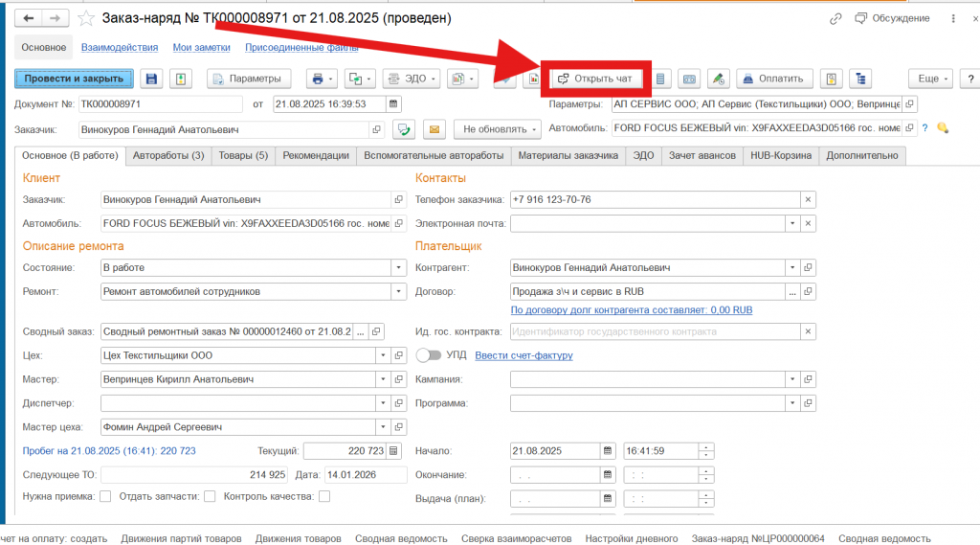980x545 pixels.
Task: Check the Нужна приемка checkbox
Action: pyautogui.click(x=105, y=496)
